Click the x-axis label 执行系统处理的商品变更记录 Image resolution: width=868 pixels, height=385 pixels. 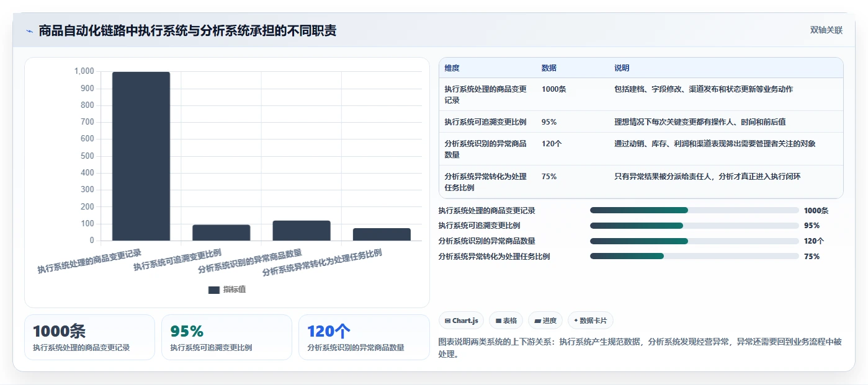pos(89,261)
